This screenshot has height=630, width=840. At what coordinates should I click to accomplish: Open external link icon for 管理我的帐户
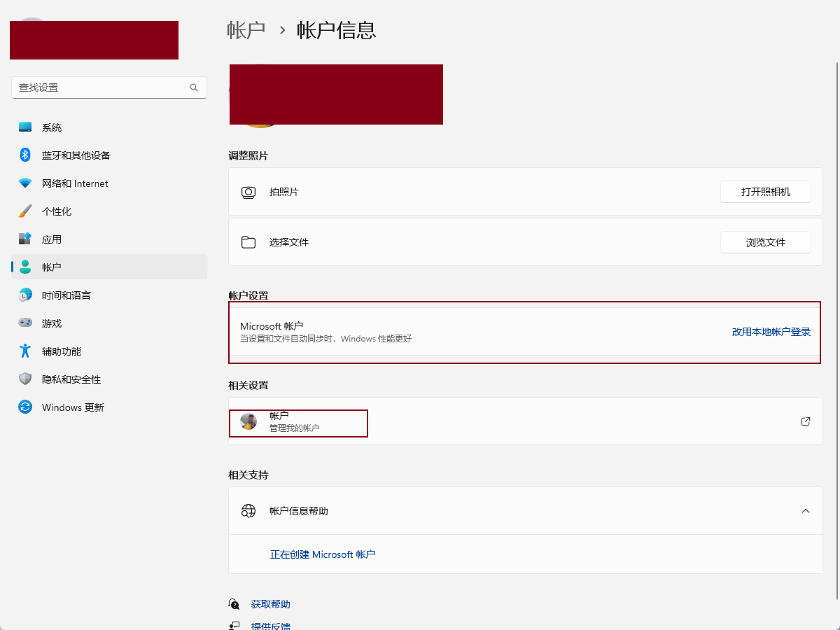(806, 421)
